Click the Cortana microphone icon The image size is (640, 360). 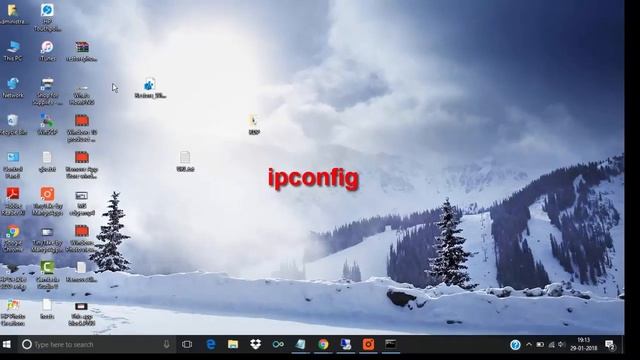point(166,344)
